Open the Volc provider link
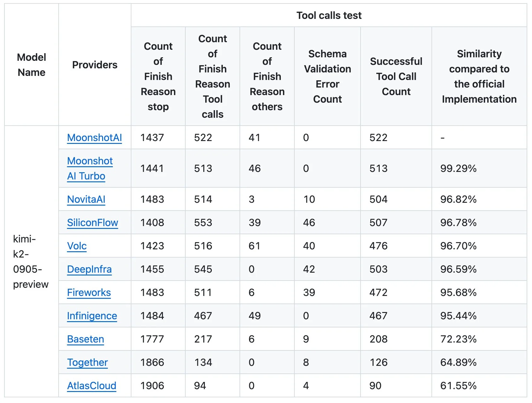The width and height of the screenshot is (532, 403). (x=77, y=246)
